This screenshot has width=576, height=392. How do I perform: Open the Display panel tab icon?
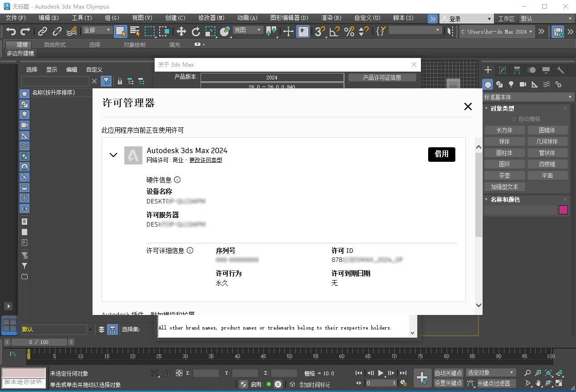546,70
